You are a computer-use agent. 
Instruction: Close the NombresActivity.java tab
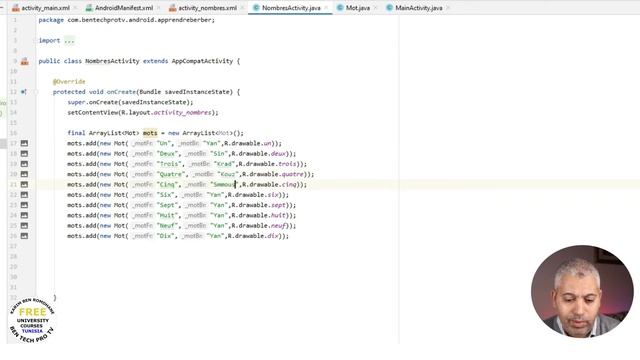point(326,8)
